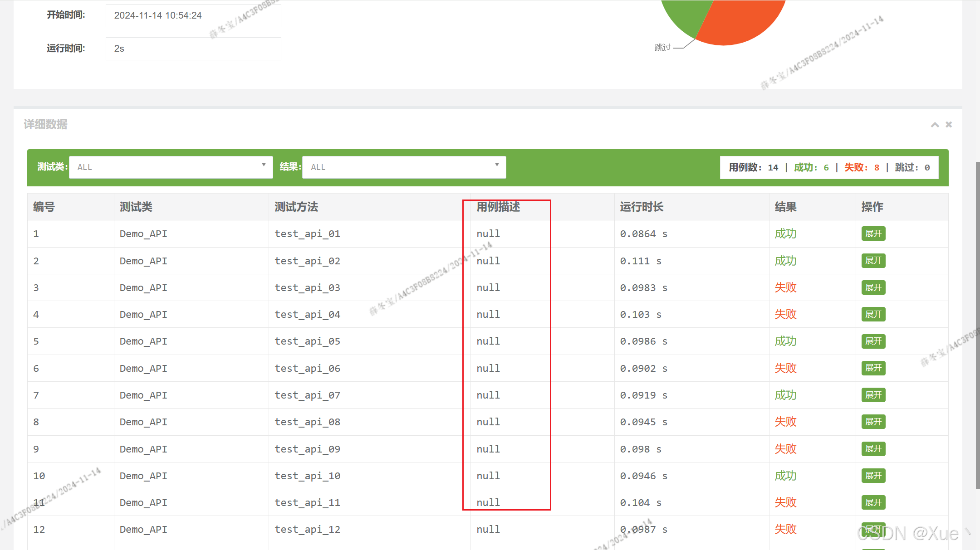Collapse the 详细数据 panel with chevron icon
The height and width of the screenshot is (550, 980).
[935, 125]
